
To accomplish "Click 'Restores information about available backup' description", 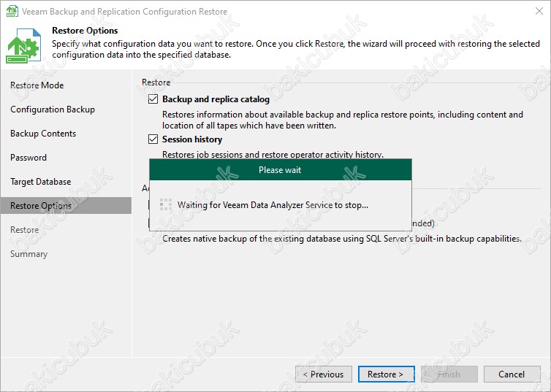I will (343, 120).
